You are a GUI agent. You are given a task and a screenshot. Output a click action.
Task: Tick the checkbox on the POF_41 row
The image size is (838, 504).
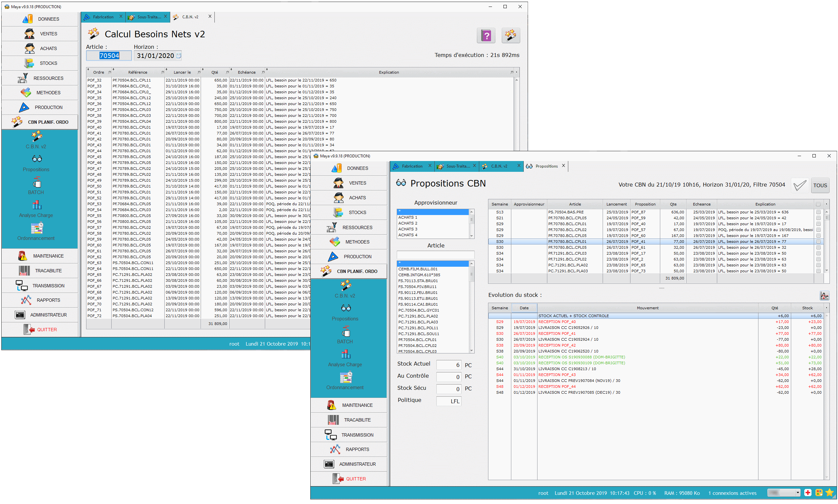click(x=818, y=242)
